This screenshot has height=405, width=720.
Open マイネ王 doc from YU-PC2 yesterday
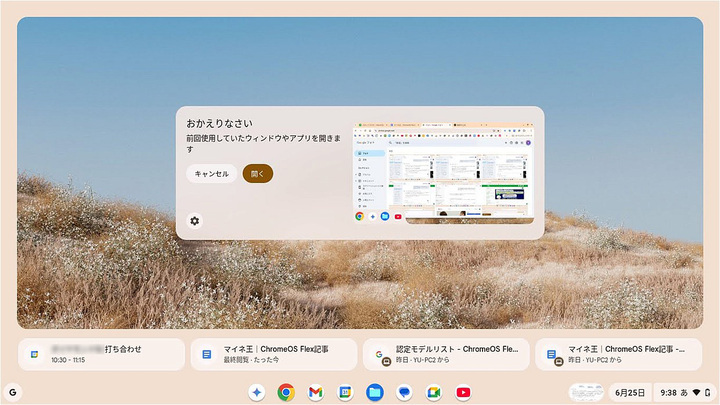(619, 354)
